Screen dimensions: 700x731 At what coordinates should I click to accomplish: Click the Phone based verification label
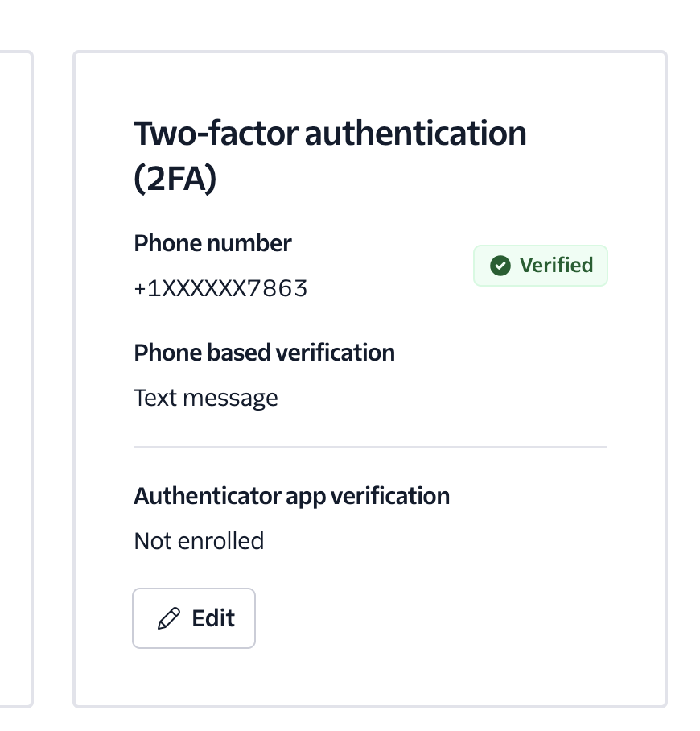pyautogui.click(x=264, y=353)
